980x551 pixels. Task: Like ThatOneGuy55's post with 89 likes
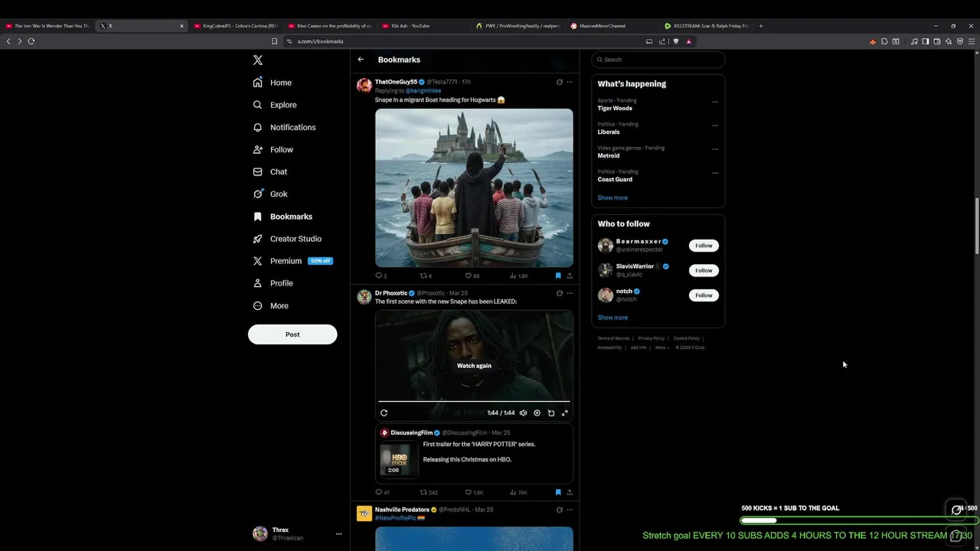pyautogui.click(x=472, y=275)
